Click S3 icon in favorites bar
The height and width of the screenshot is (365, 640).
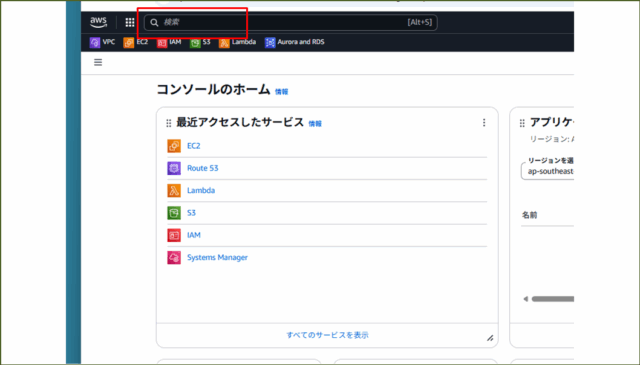[x=195, y=42]
